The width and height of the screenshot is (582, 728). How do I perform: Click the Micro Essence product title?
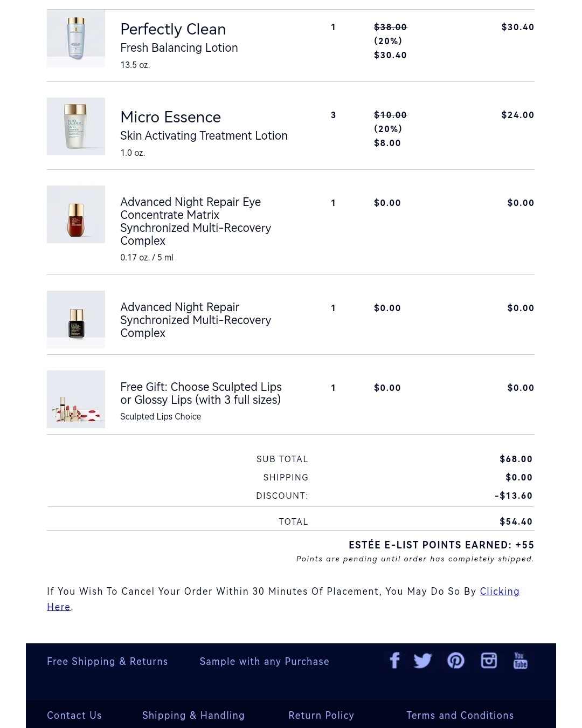(x=170, y=117)
